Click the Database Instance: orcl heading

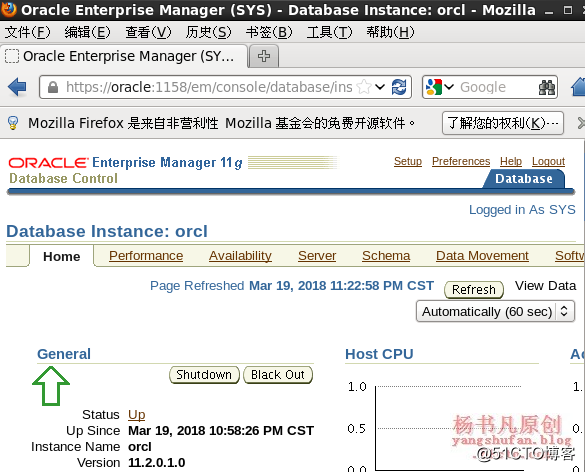(107, 231)
